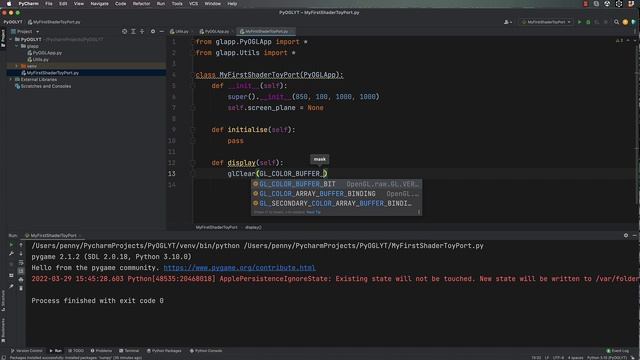Open the Version Control tool window
The height and width of the screenshot is (360, 640).
point(27,351)
